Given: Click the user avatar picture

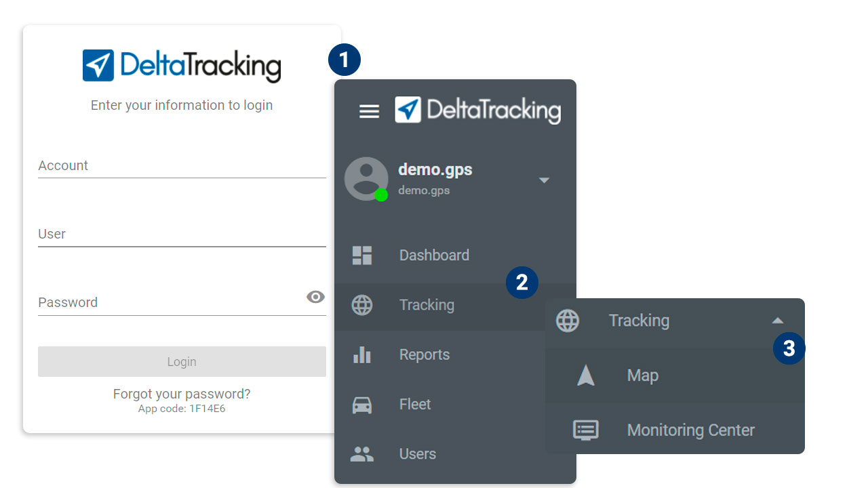Looking at the screenshot, I should coord(366,178).
